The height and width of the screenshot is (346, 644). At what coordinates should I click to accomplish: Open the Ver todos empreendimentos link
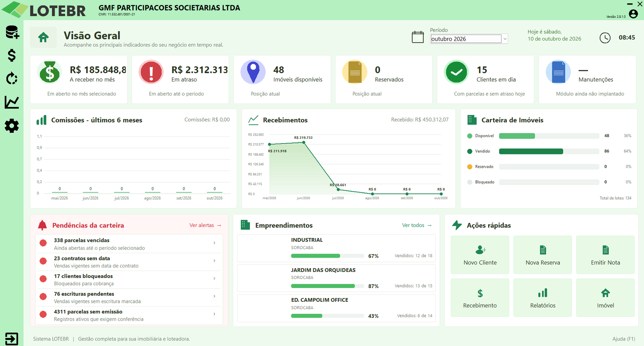pyautogui.click(x=417, y=225)
